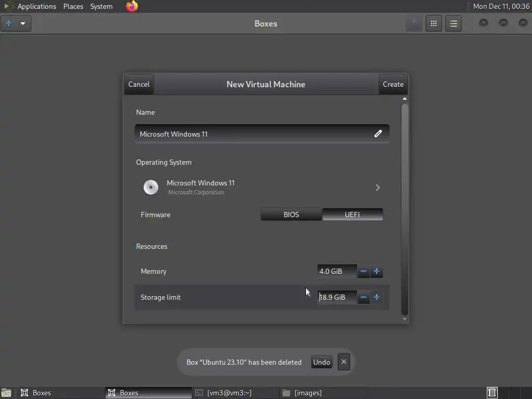Decrease Storage limit with minus button
The height and width of the screenshot is (399, 532).
coord(363,297)
